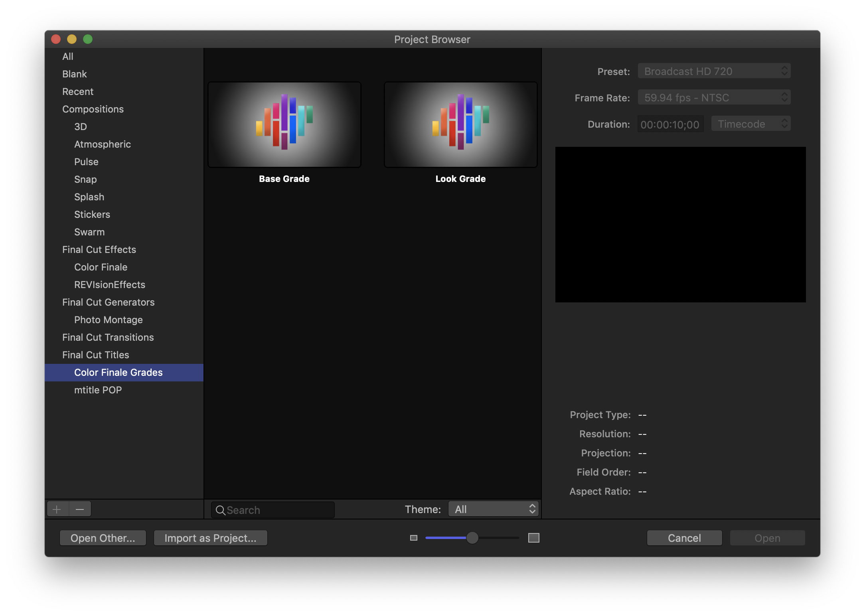Click the plus icon to add a category
The width and height of the screenshot is (865, 616).
[57, 509]
